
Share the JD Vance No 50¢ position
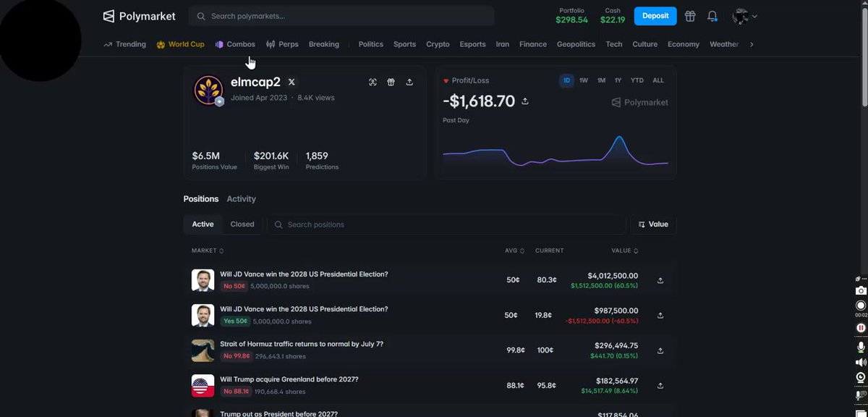(660, 280)
